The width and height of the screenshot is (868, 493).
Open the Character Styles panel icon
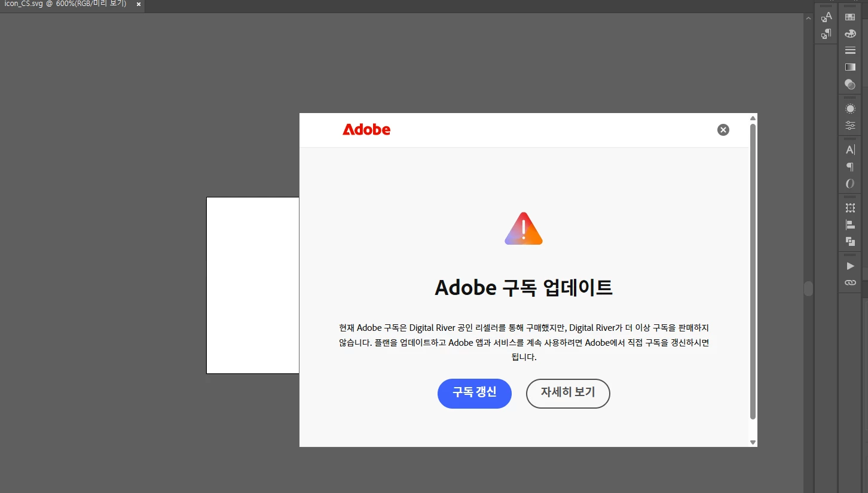click(826, 17)
